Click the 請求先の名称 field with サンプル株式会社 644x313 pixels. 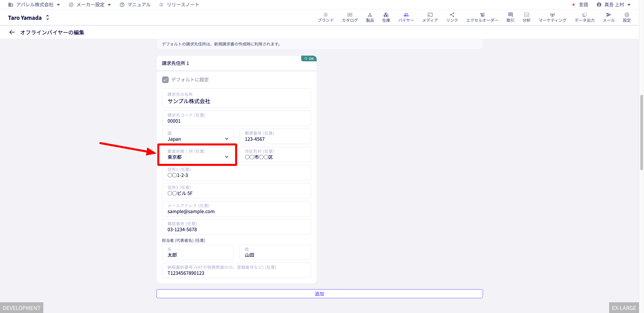(236, 98)
